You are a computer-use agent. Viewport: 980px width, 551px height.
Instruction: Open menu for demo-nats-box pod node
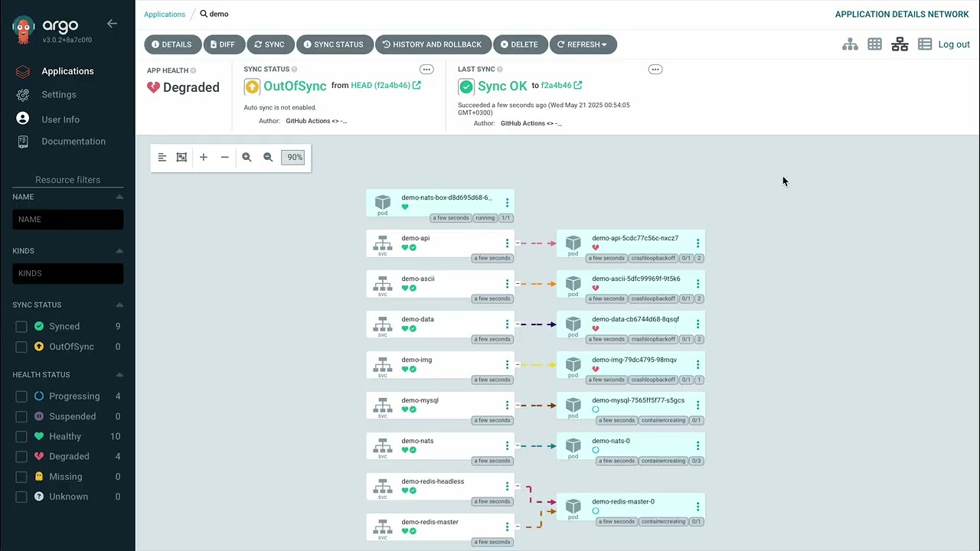[x=507, y=203]
